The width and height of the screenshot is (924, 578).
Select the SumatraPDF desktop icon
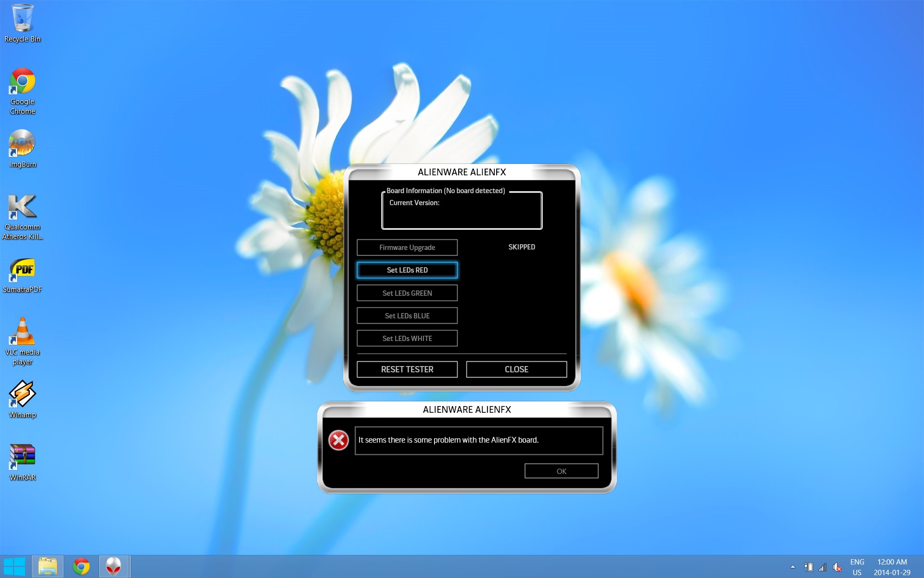(22, 275)
